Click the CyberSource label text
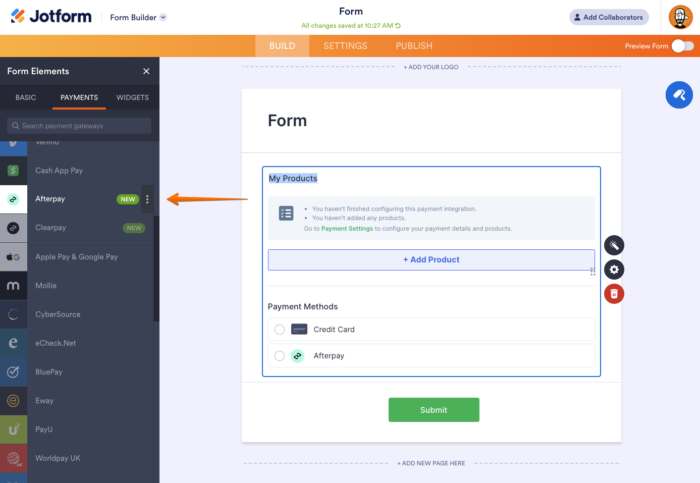 pyautogui.click(x=58, y=314)
